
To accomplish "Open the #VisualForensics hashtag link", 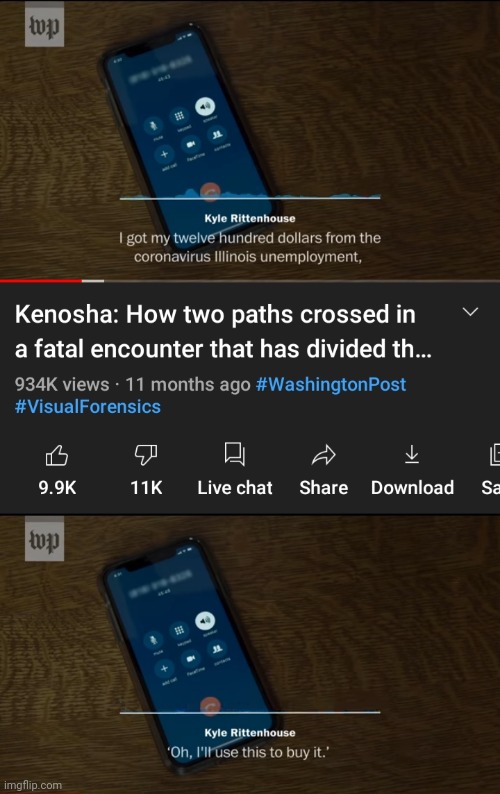I will tap(88, 407).
